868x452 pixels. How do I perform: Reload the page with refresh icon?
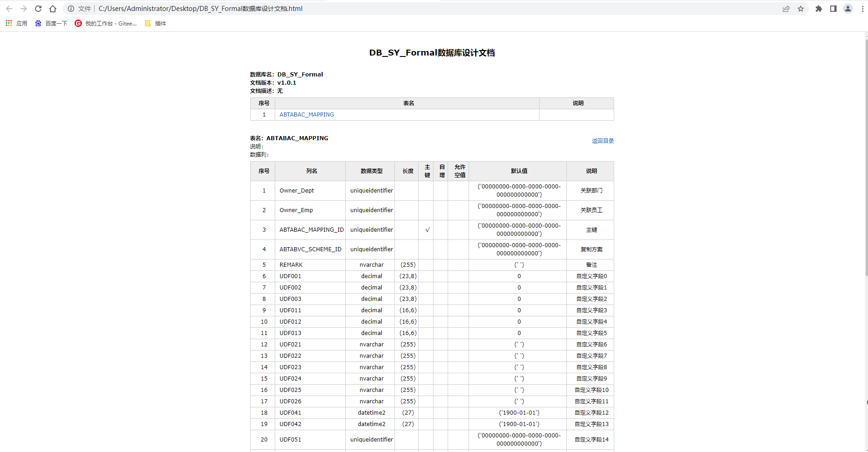tap(38, 9)
